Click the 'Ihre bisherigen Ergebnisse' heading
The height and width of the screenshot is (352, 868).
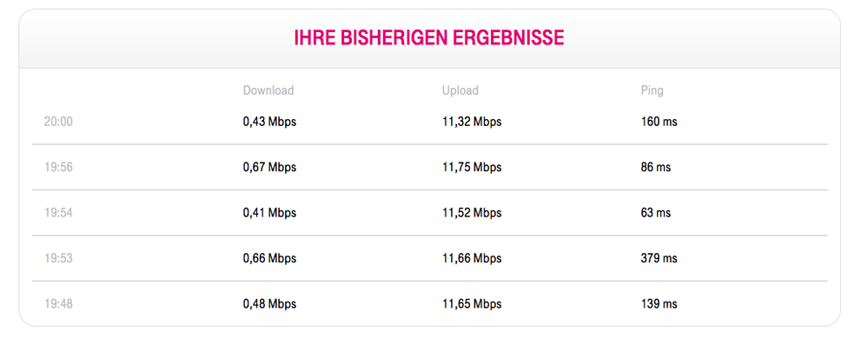pos(429,38)
